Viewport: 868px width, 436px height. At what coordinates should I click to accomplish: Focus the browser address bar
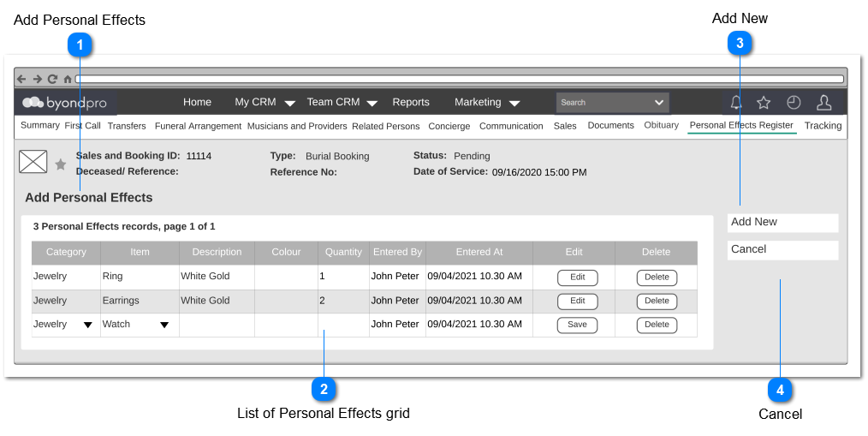coord(460,79)
